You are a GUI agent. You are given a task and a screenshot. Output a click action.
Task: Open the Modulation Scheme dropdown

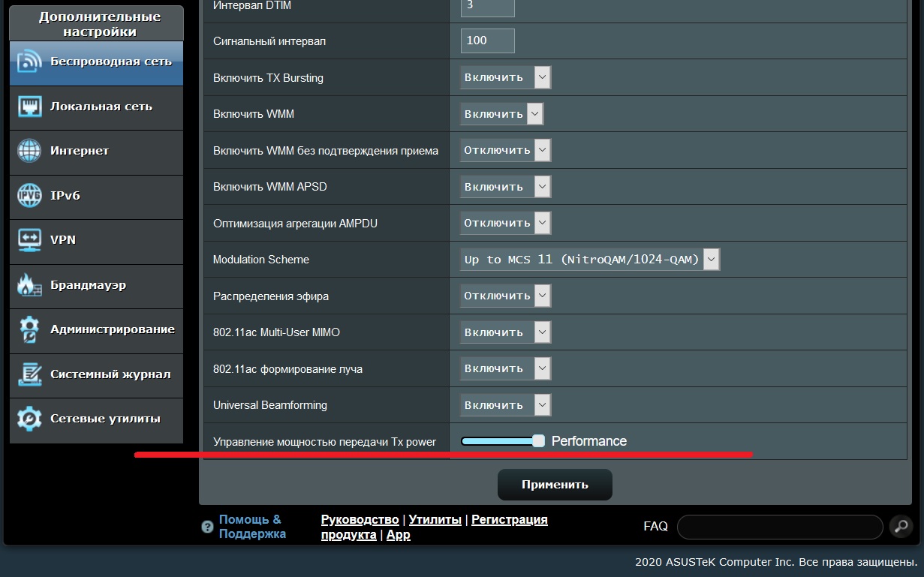coord(590,260)
